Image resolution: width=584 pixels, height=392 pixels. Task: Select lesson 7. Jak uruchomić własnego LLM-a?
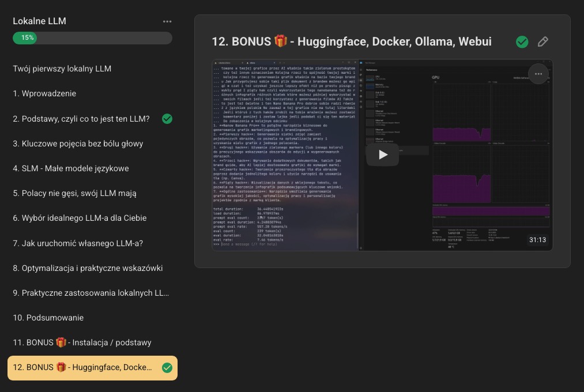click(92, 243)
